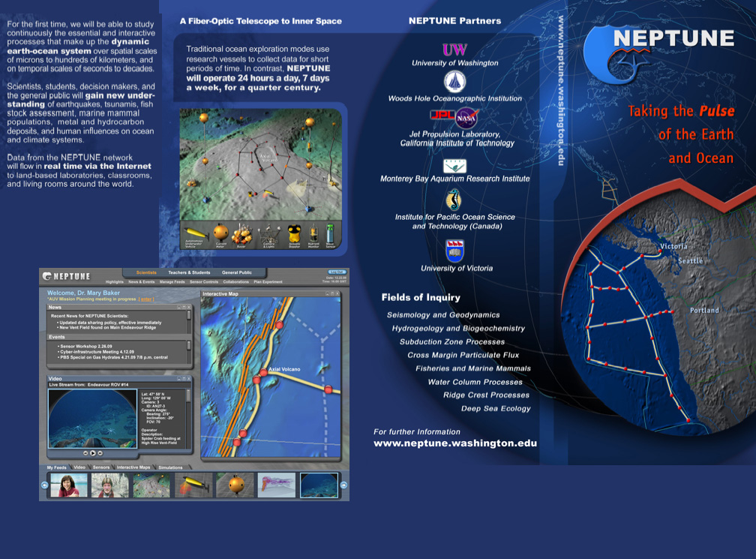Select the Video feeds tab
Image resolution: width=756 pixels, height=559 pixels.
pyautogui.click(x=79, y=467)
